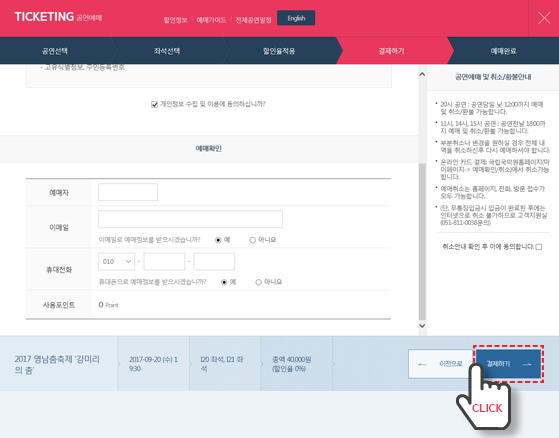Click the 0 Point value in 사용포인트 row
The image size is (559, 438).
tap(108, 305)
